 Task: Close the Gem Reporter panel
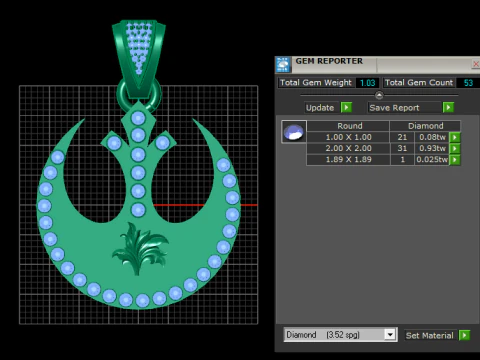click(476, 64)
